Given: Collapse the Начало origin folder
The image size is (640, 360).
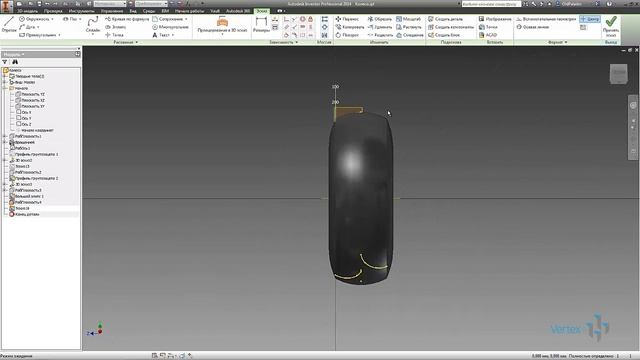Looking at the screenshot, I should tap(5, 88).
